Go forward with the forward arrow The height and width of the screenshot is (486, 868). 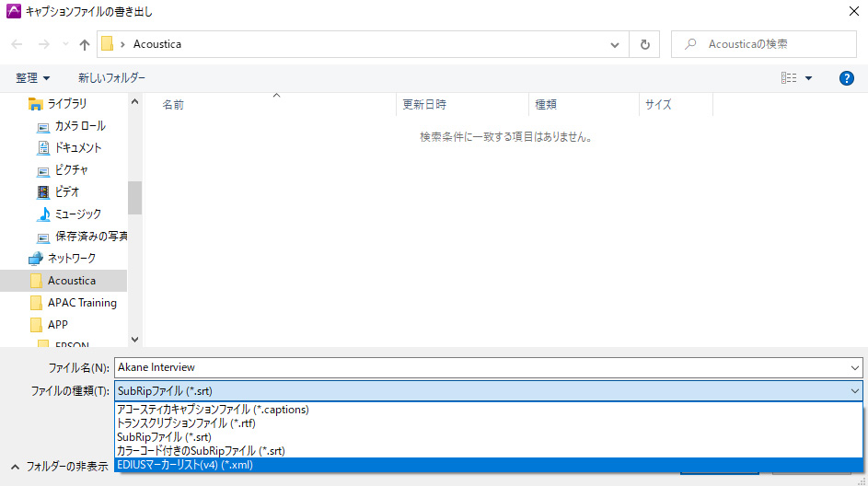tap(44, 44)
